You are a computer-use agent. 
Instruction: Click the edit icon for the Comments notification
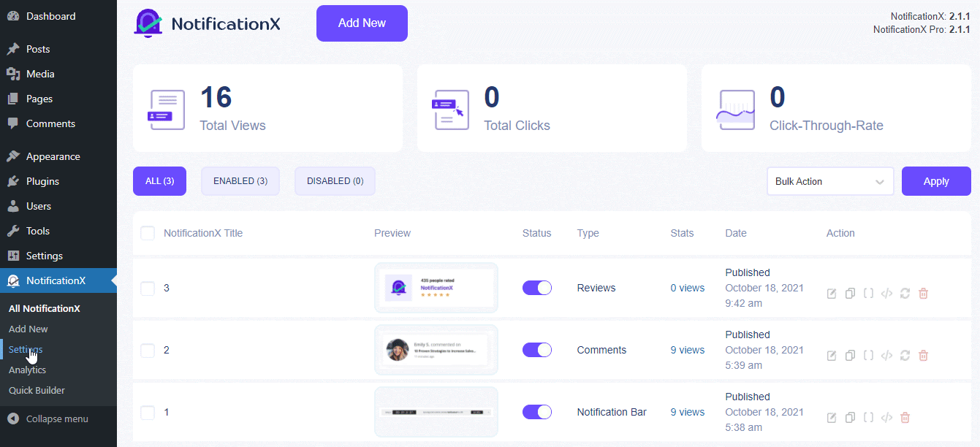click(832, 356)
